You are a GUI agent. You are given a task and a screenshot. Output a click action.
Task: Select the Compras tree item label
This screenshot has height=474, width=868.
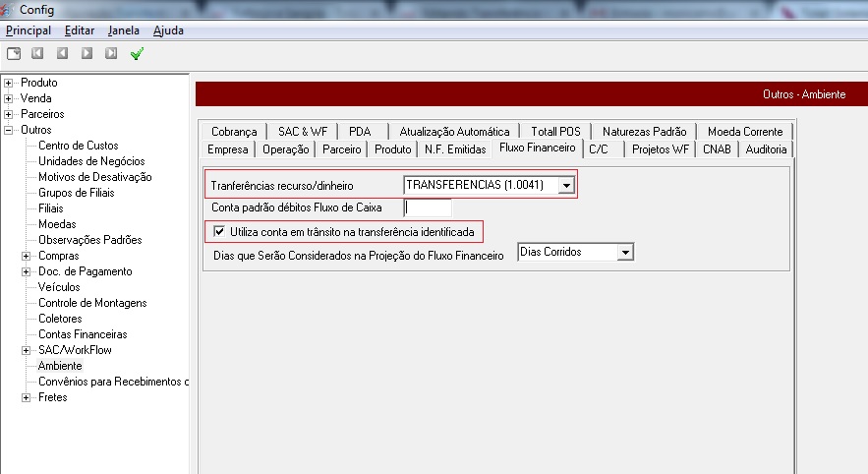click(58, 256)
